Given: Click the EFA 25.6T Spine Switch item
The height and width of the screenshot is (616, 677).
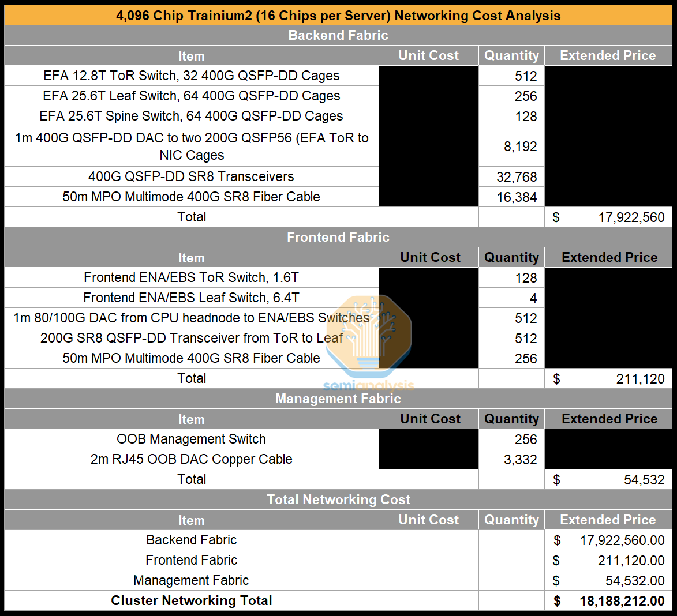Looking at the screenshot, I should point(191,117).
